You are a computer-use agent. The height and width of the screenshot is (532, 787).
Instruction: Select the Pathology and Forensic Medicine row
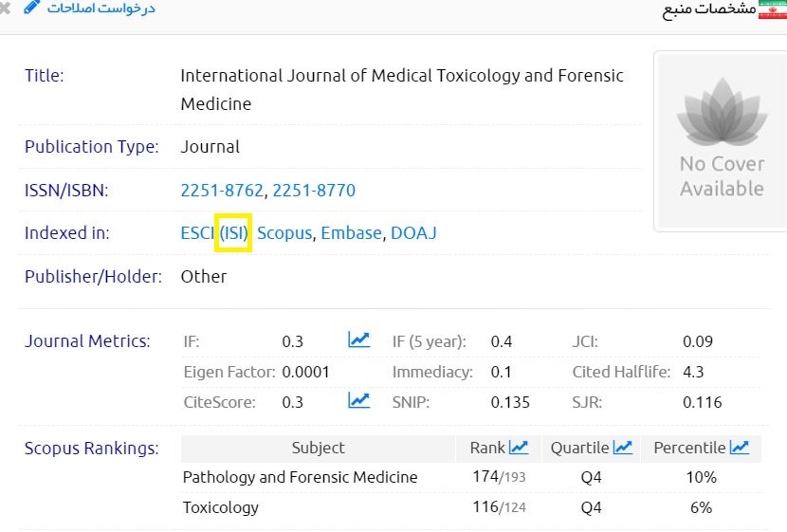point(300,477)
